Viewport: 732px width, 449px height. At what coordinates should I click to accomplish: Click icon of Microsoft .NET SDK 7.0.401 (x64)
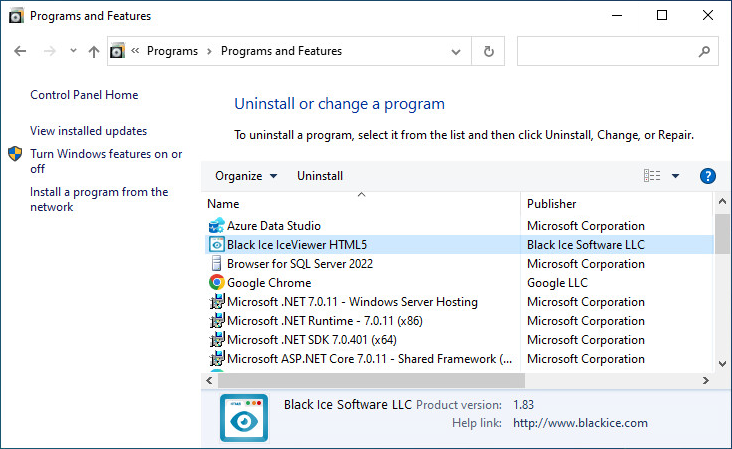(216, 340)
